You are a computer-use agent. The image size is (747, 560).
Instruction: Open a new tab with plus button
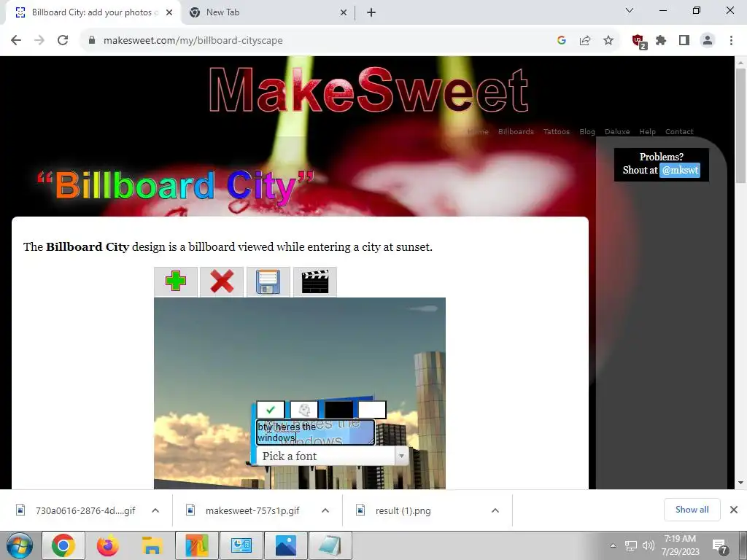[371, 12]
